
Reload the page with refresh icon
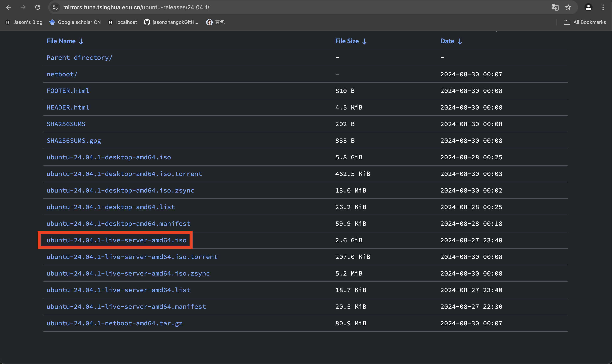click(37, 7)
